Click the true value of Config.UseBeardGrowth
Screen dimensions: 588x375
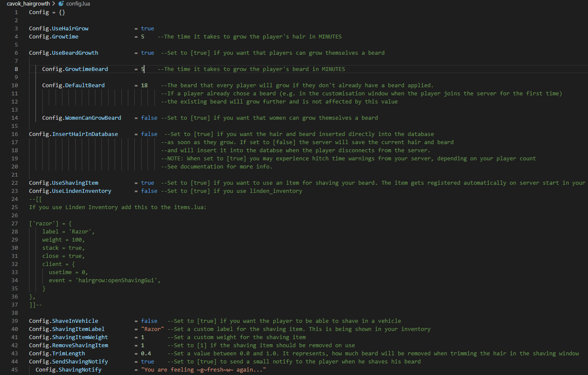148,53
